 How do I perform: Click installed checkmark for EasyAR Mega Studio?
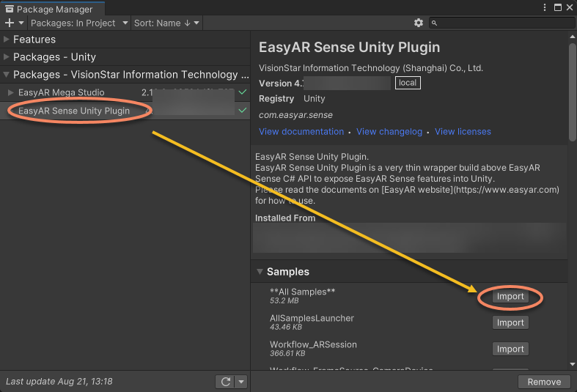click(243, 92)
